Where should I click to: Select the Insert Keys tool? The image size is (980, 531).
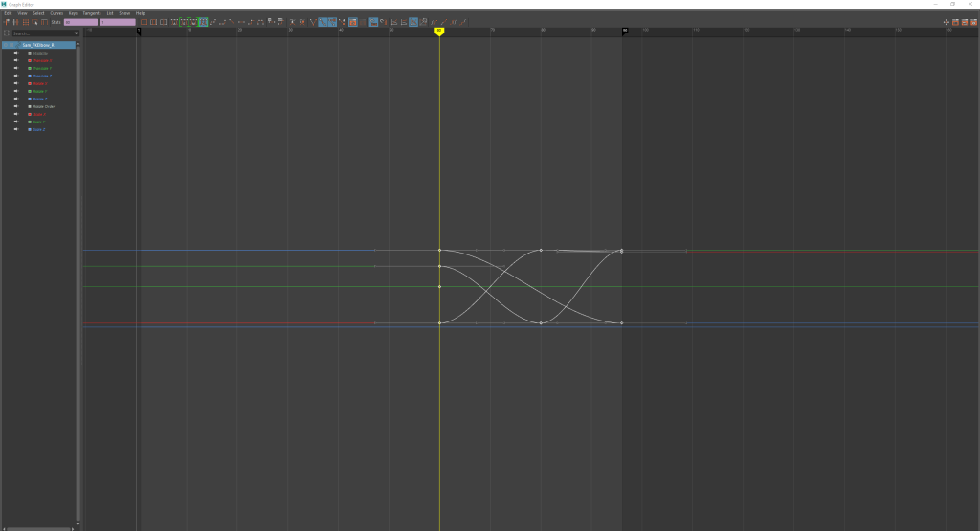tap(15, 22)
